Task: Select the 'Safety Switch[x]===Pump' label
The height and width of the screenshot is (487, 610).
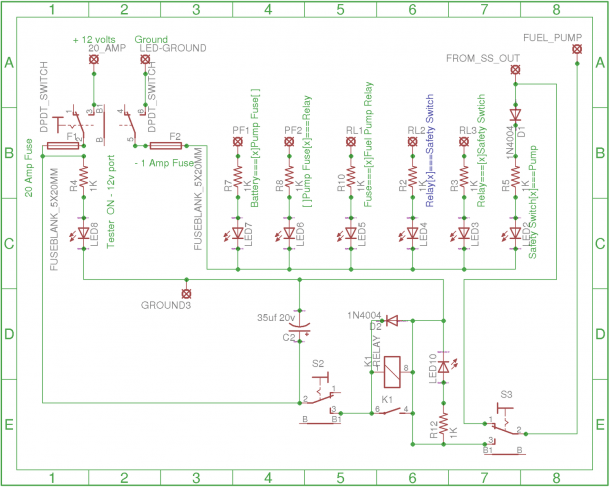Action: click(532, 202)
